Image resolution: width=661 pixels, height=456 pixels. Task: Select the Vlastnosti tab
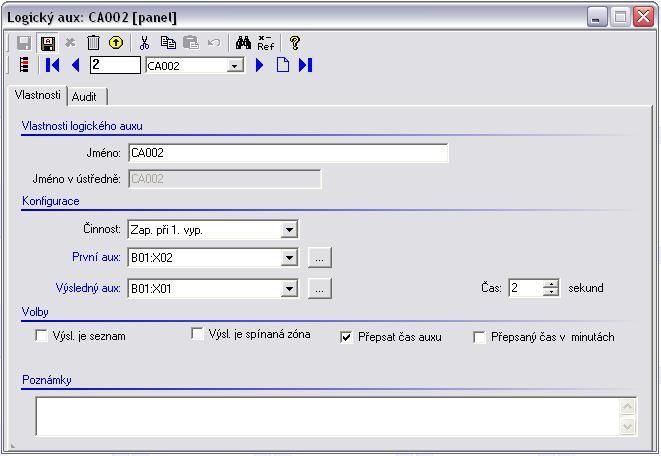click(x=38, y=95)
